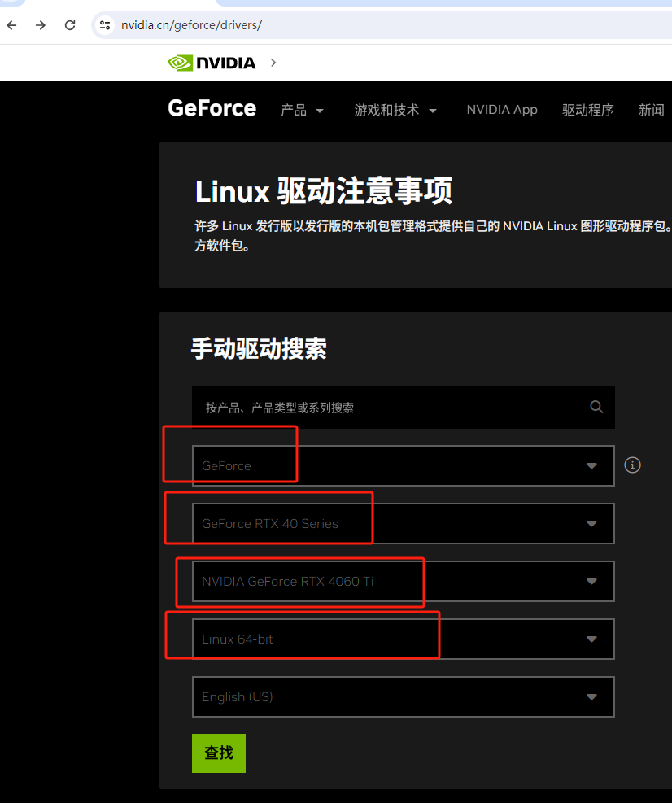The image size is (672, 803).
Task: Open the English (US) language dropdown
Action: 403,697
